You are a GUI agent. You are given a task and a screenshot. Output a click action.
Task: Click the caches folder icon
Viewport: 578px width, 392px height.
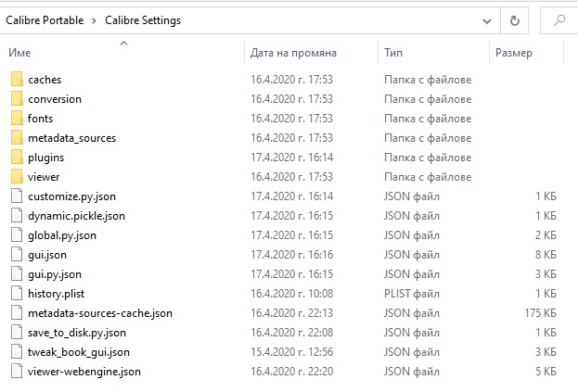point(16,80)
